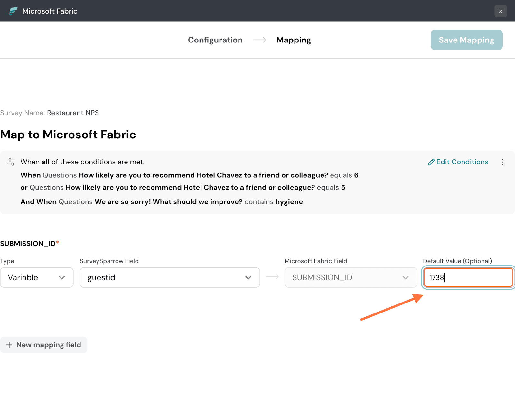515x420 pixels.
Task: Click the conditions filter sliders icon
Action: tap(11, 162)
